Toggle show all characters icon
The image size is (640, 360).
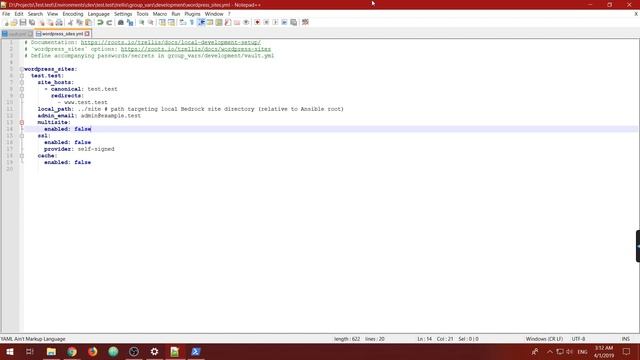click(191, 22)
